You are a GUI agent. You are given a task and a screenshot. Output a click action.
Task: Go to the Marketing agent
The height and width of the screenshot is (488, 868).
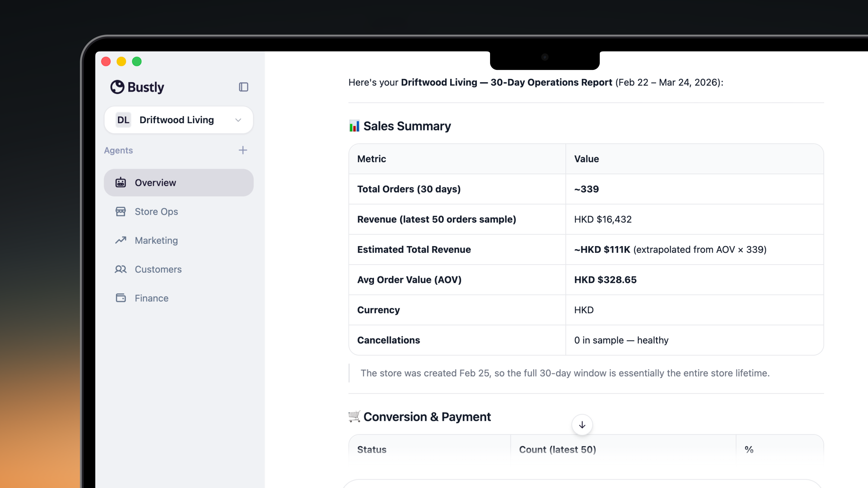156,240
